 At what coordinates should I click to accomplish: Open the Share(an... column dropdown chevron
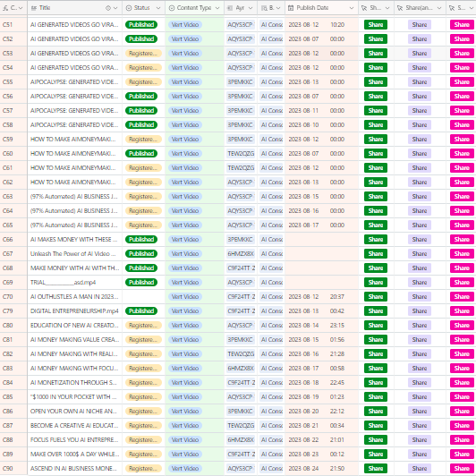click(439, 8)
